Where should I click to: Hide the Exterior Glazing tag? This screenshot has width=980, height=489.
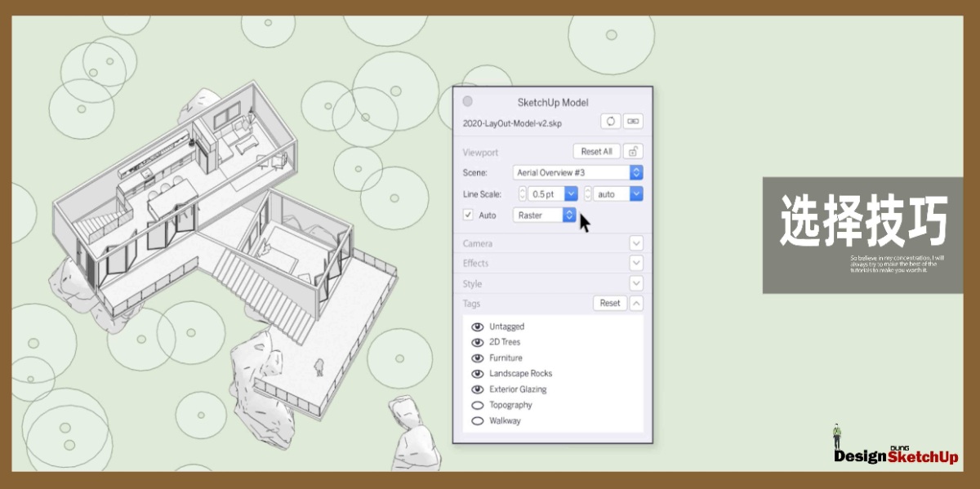pyautogui.click(x=478, y=389)
